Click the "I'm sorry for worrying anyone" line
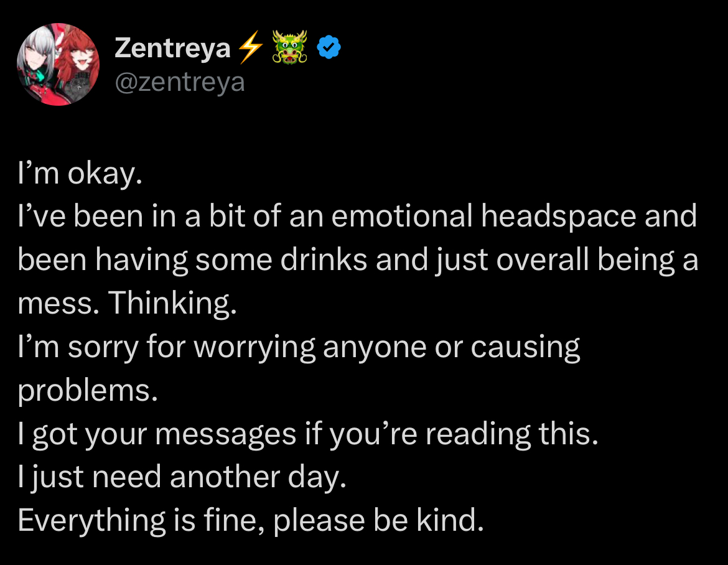 pos(299,347)
